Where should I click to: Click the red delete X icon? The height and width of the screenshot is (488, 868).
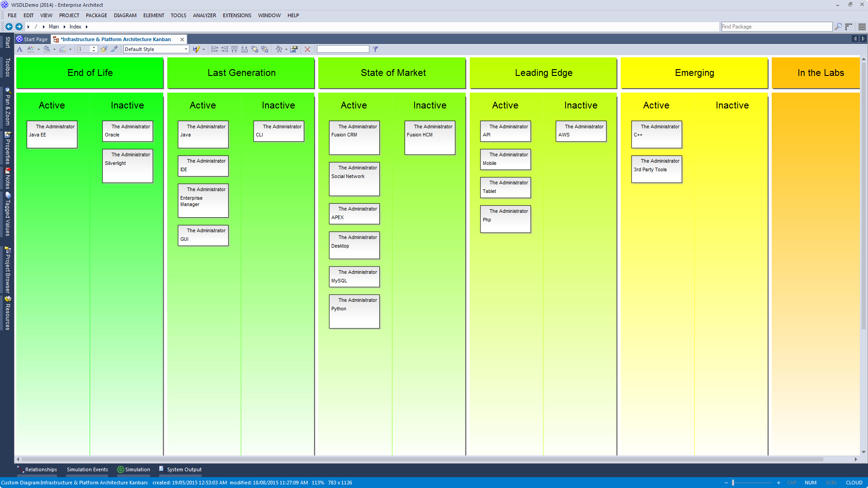click(x=307, y=49)
